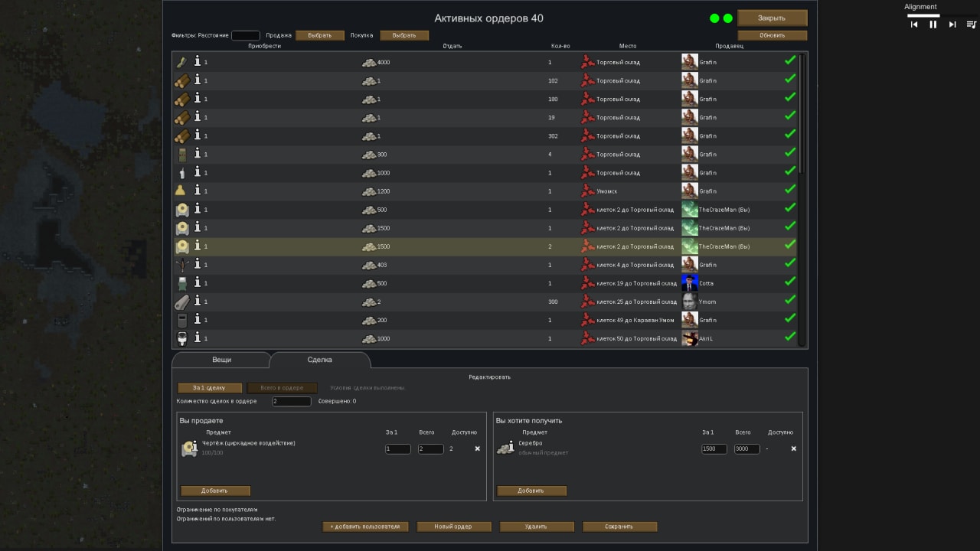The height and width of the screenshot is (551, 980).
Task: Click the 'Всего' field showing 3000
Action: tap(747, 448)
